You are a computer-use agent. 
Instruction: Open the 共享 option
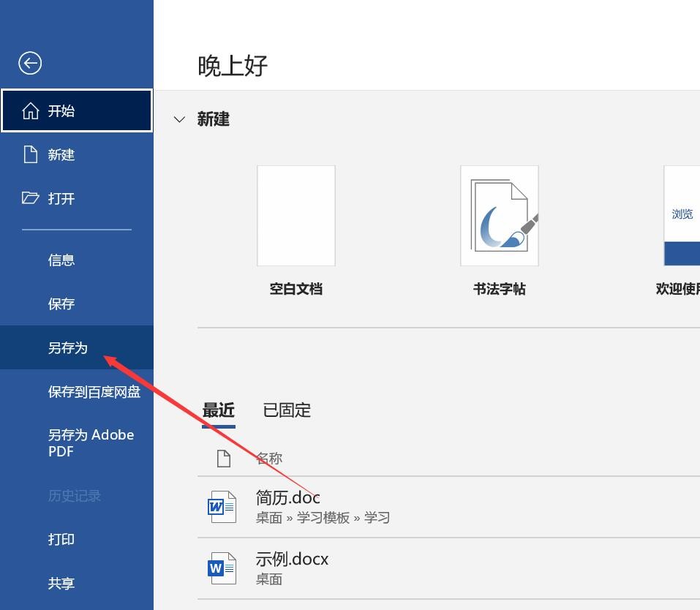click(x=77, y=583)
